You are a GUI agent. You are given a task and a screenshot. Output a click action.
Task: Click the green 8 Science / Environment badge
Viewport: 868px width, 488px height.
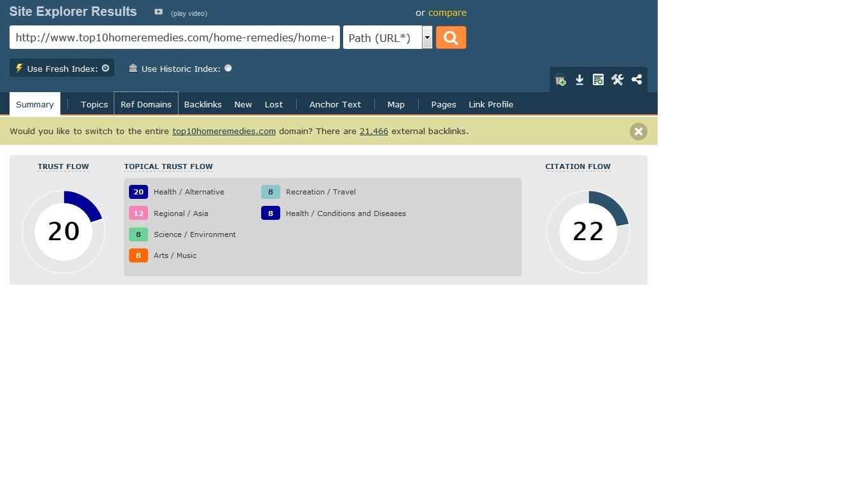(139, 234)
